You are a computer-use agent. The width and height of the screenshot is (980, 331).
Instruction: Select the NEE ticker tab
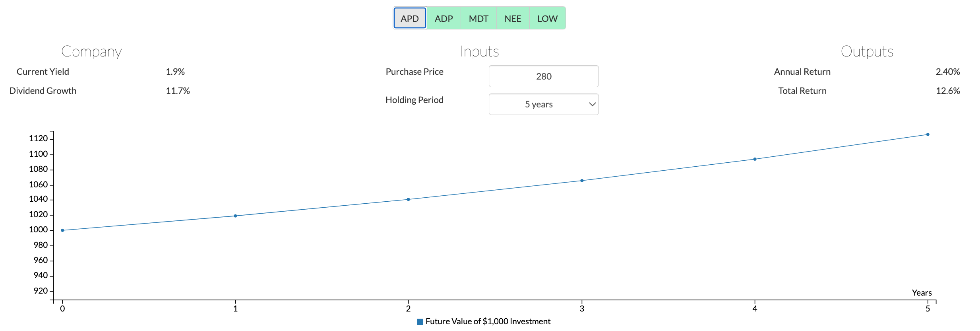coord(513,18)
